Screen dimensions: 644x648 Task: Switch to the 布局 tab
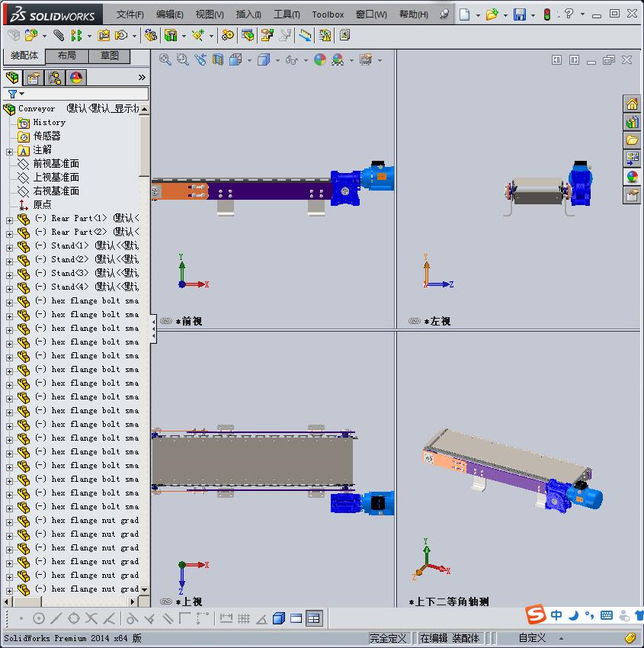click(x=66, y=56)
